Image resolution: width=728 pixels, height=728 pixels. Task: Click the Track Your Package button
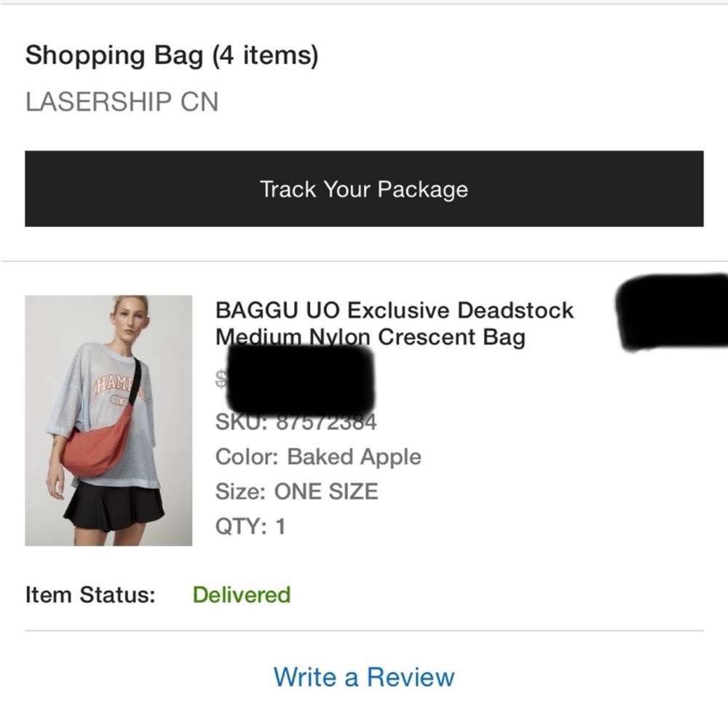coord(364,189)
